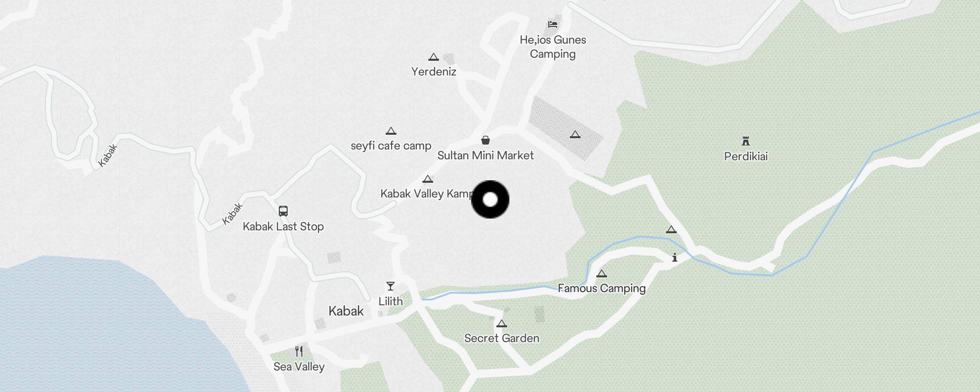Click the He,ios Gunes Camping bed icon
The image size is (980, 392).
553,24
